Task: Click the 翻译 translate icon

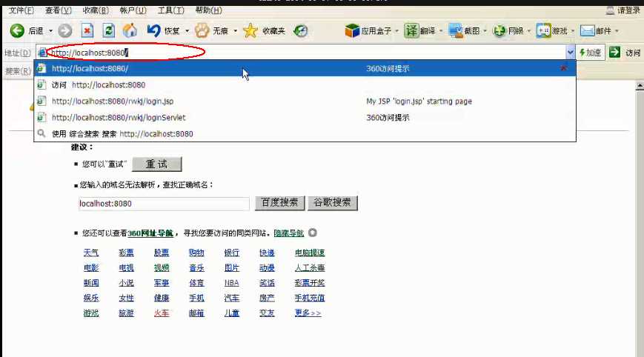Action: click(x=411, y=31)
